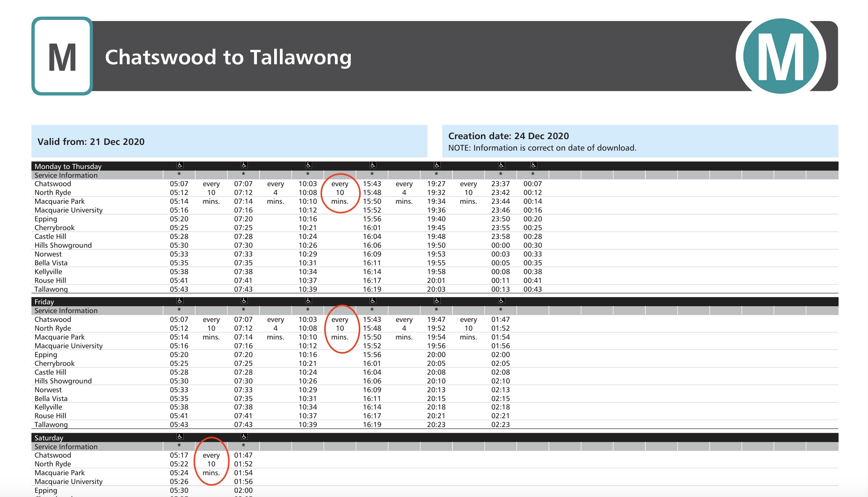Click 'Rouse Hill' in the Monday to Thursday table
Viewport: 868px width, 497px height.
point(50,281)
